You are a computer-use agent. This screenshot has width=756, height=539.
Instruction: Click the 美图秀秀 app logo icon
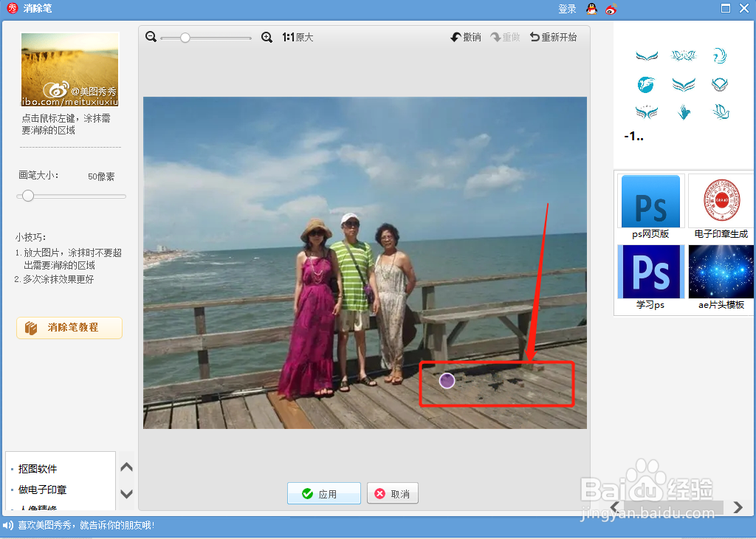coord(13,8)
